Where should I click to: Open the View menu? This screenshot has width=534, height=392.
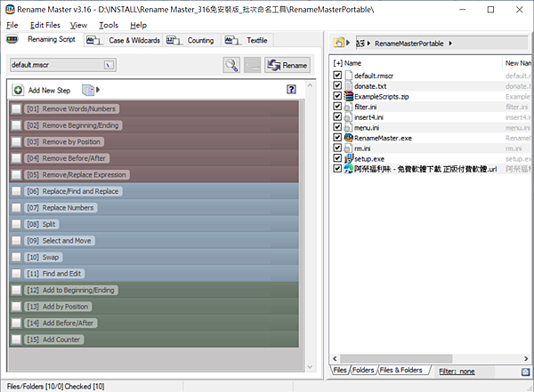click(x=78, y=25)
